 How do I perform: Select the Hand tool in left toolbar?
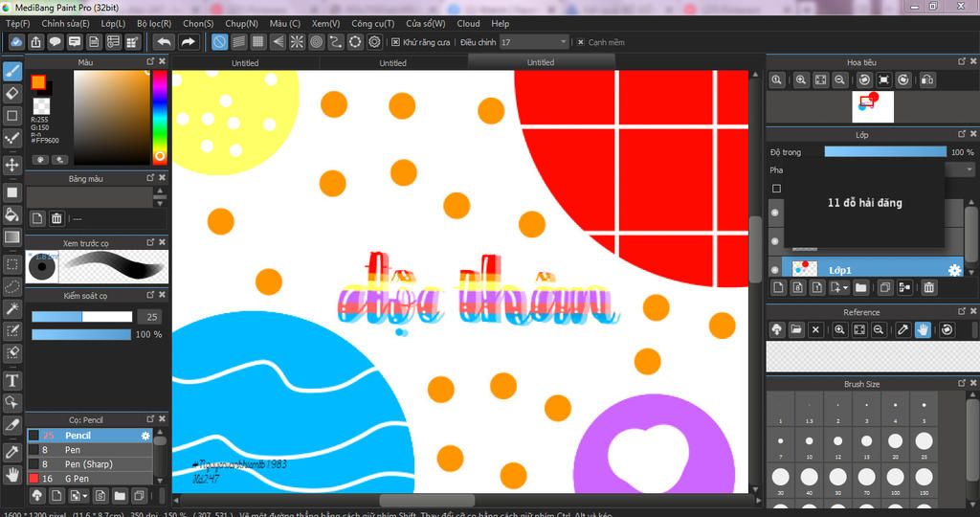pos(11,475)
